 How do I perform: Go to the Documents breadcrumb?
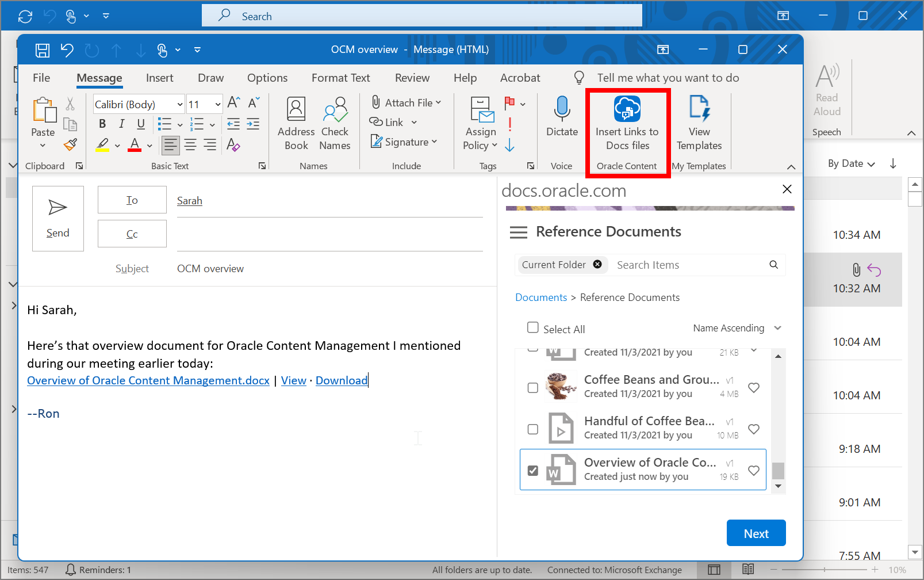pyautogui.click(x=541, y=297)
